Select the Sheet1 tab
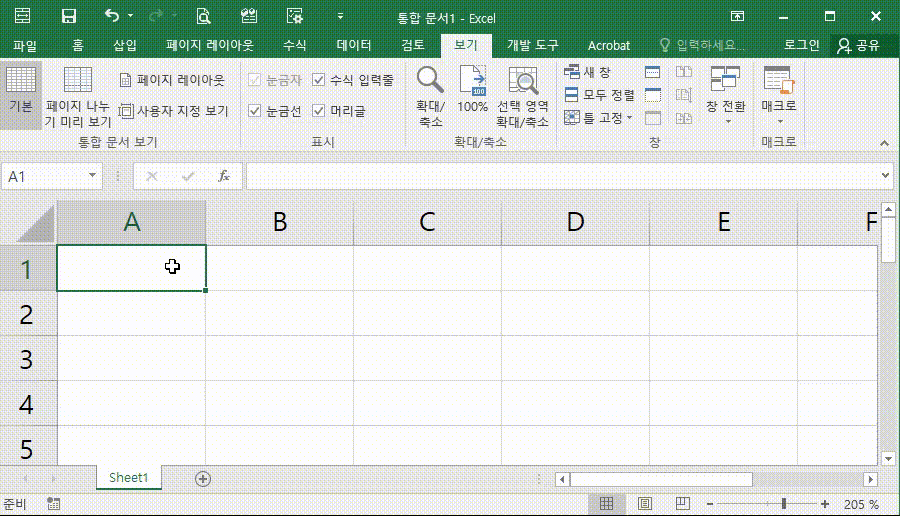This screenshot has width=900, height=516. click(x=129, y=478)
